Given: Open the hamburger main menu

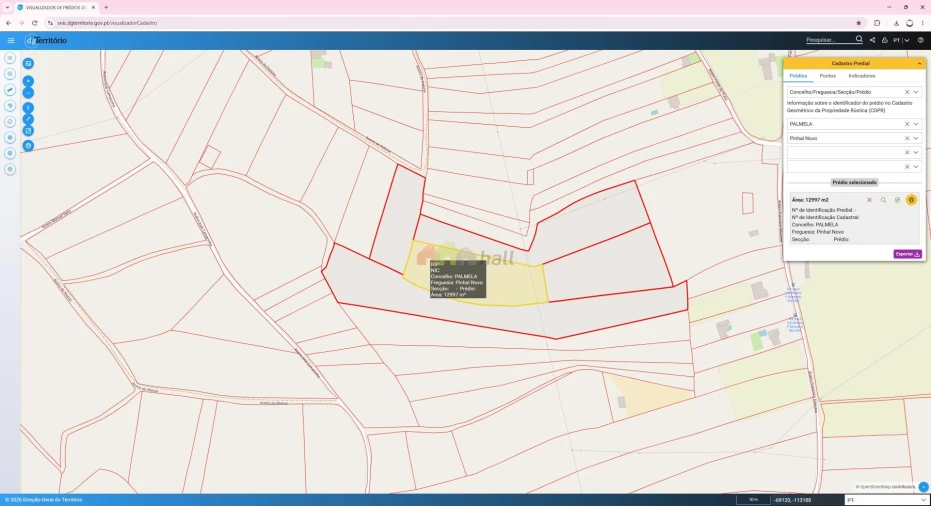Looking at the screenshot, I should point(11,40).
